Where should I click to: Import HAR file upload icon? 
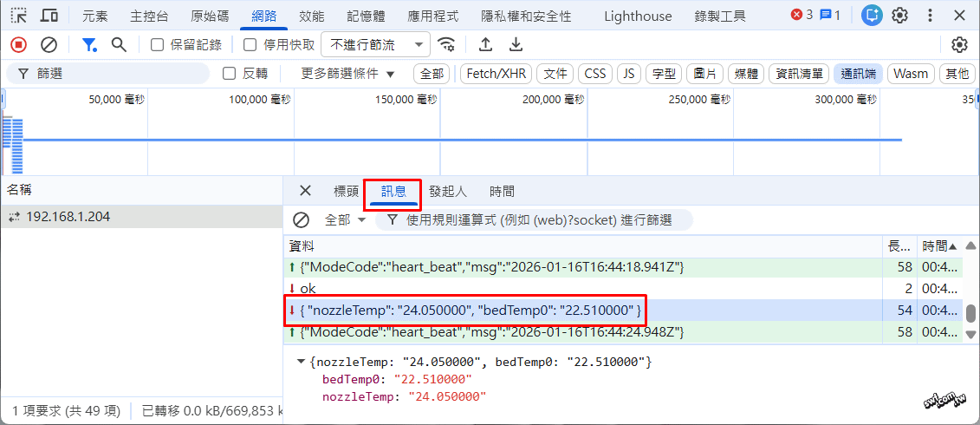click(485, 44)
